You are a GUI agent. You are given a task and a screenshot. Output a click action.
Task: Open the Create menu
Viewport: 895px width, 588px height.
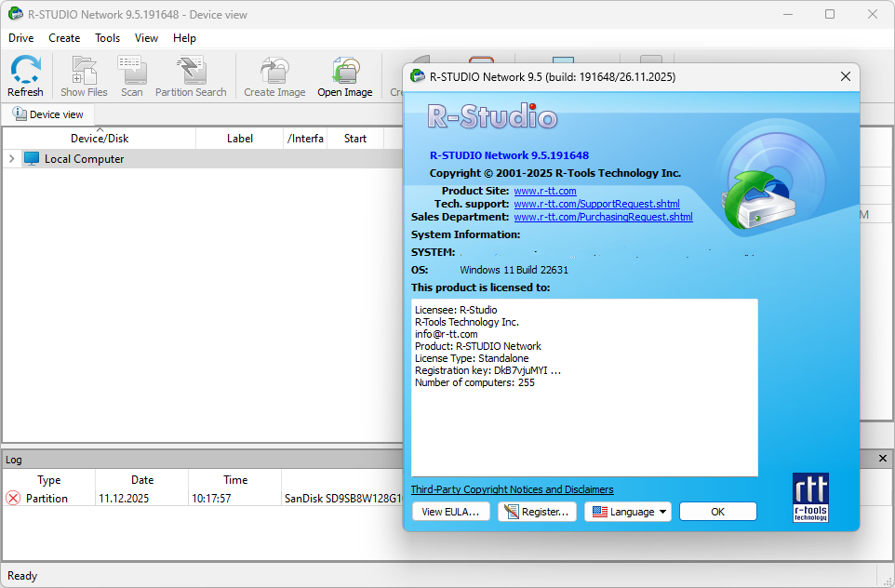click(64, 37)
